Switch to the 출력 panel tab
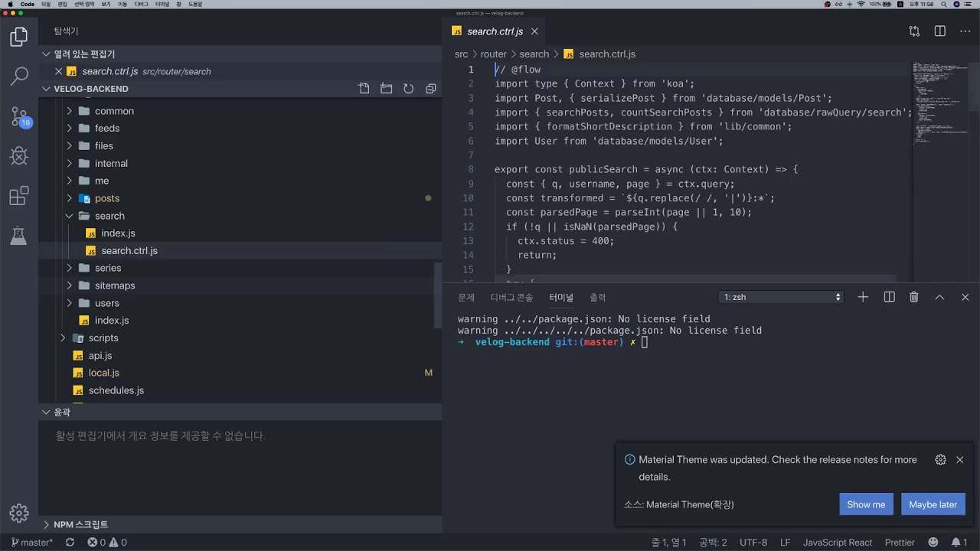This screenshot has height=551, width=980. pyautogui.click(x=597, y=298)
